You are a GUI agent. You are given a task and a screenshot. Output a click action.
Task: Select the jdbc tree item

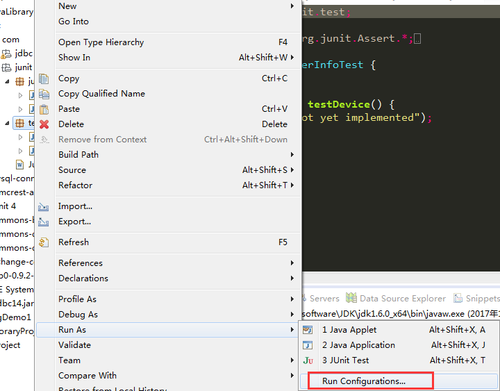[17, 54]
